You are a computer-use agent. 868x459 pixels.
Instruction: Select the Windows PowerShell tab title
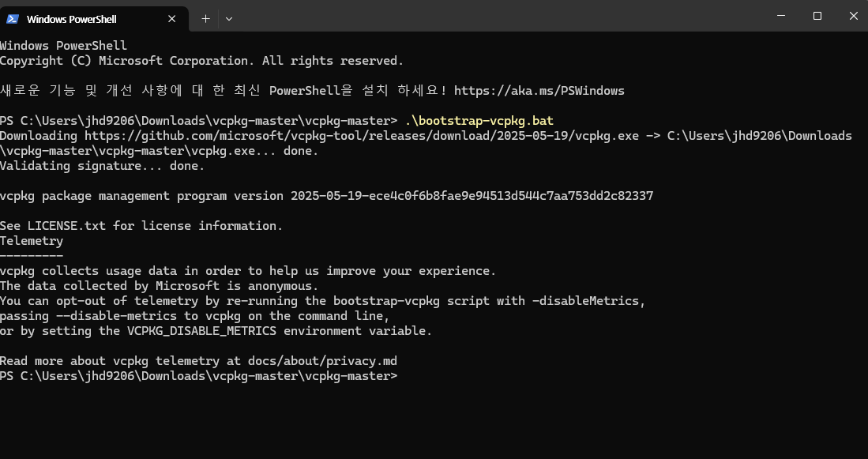[71, 20]
